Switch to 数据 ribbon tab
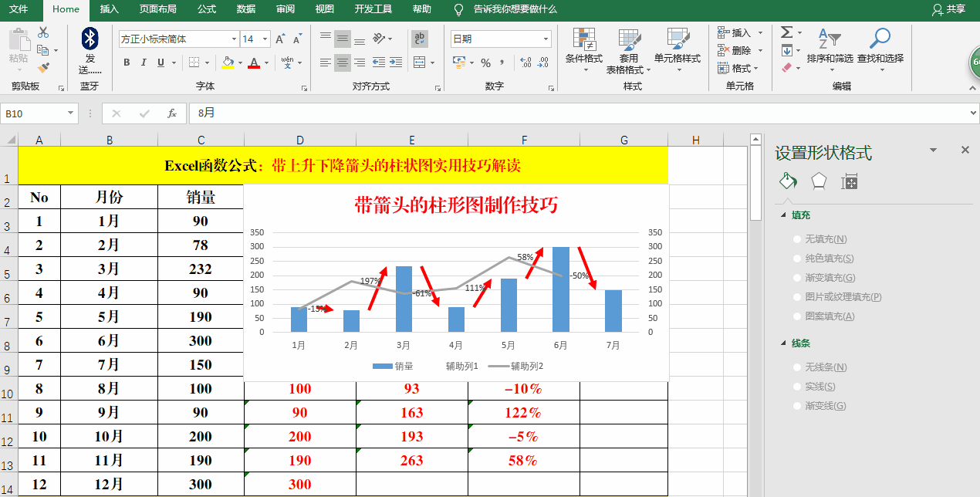980x497 pixels. click(245, 9)
